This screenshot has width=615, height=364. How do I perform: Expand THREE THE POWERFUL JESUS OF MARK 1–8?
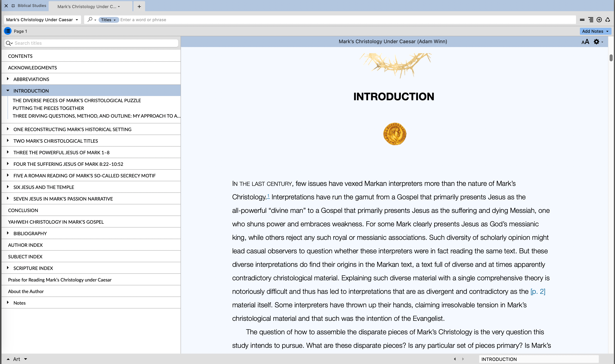click(8, 152)
